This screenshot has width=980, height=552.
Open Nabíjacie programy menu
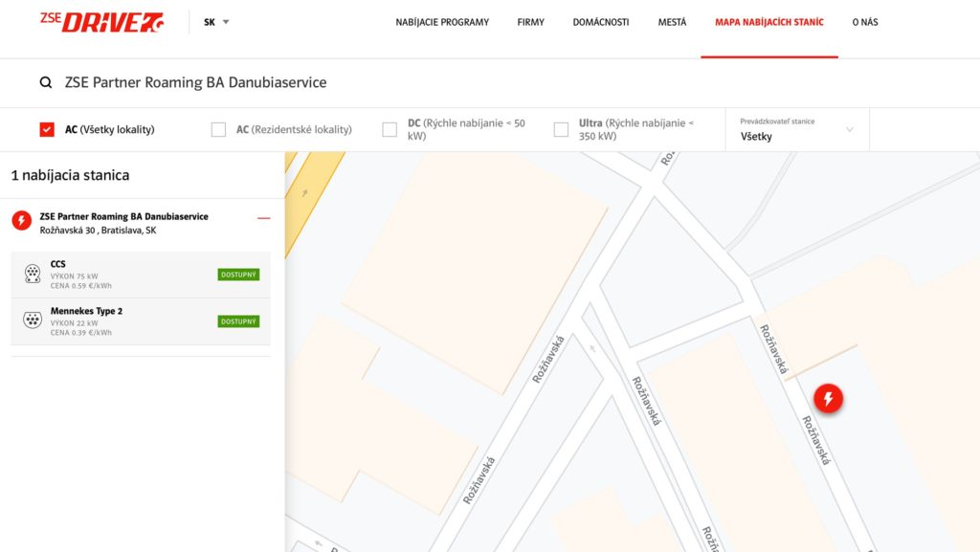coord(442,22)
